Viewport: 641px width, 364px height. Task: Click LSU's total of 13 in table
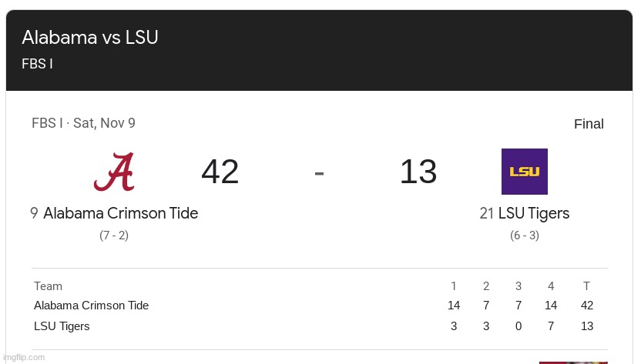point(587,326)
